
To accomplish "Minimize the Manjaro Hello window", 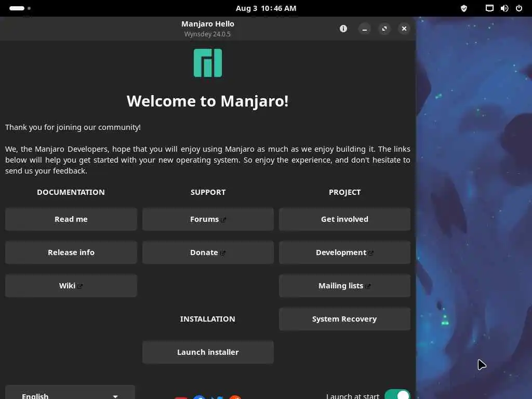I will [364, 29].
